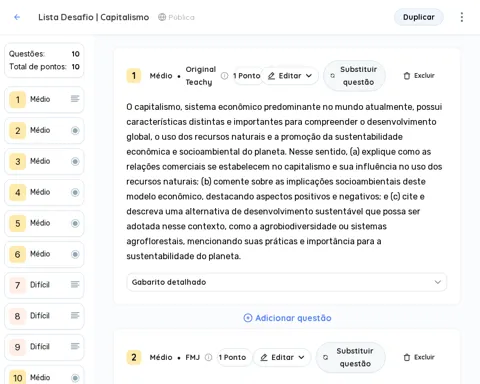Click trash Excluir on question 1
The width and height of the screenshot is (480, 384).
coord(419,76)
